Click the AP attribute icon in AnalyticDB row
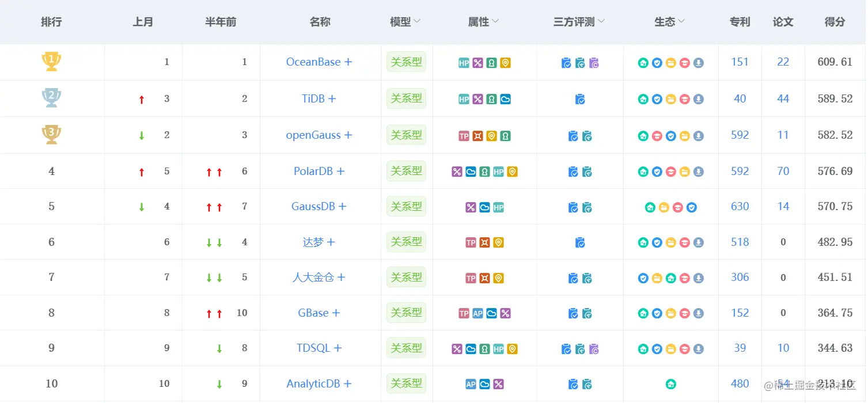This screenshot has width=868, height=403. pyautogui.click(x=471, y=385)
